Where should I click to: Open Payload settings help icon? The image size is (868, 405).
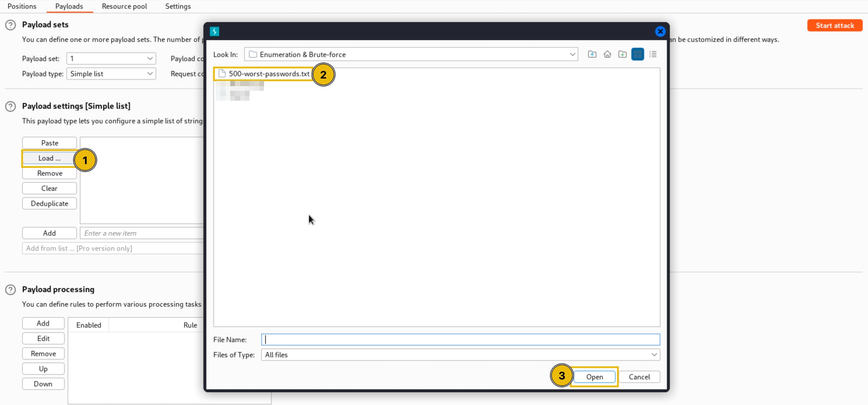(11, 107)
